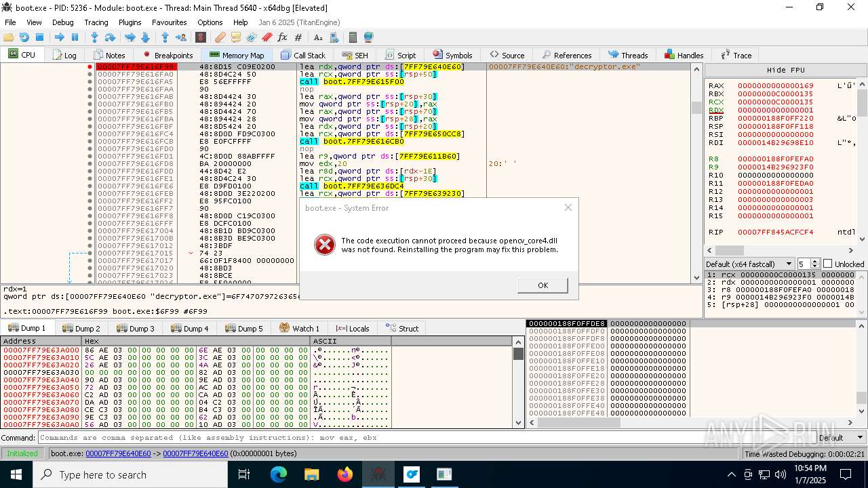Switch to the Memory Map tab
The image size is (868, 488).
tap(237, 55)
